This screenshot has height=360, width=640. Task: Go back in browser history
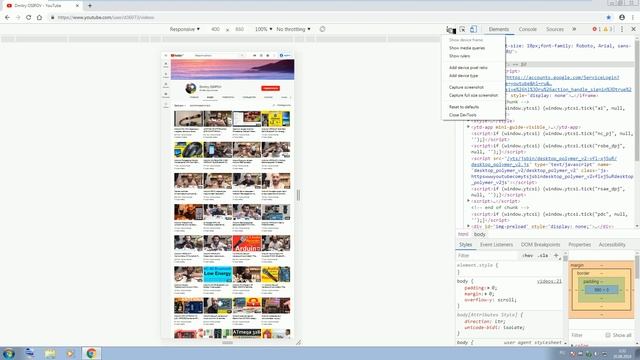[x=7, y=18]
